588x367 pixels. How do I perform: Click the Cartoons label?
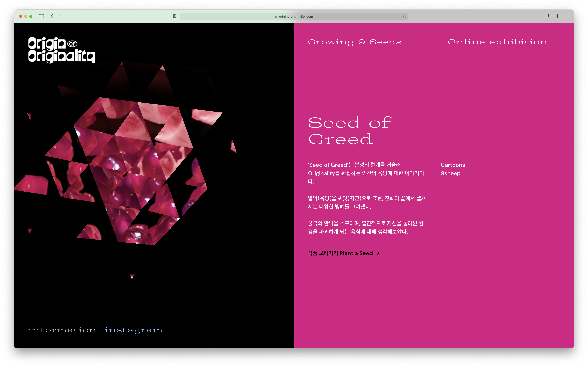(x=453, y=165)
